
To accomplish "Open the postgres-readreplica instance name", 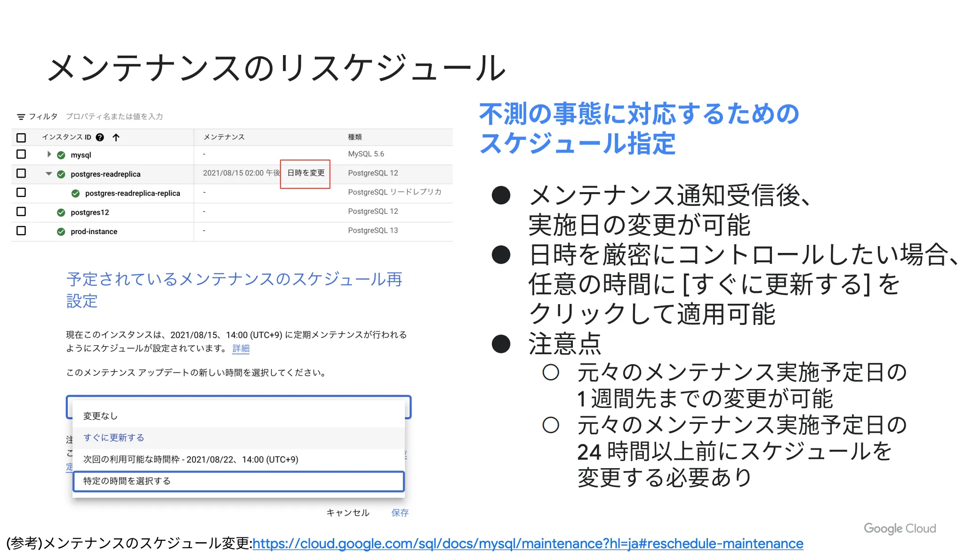I will click(x=105, y=174).
